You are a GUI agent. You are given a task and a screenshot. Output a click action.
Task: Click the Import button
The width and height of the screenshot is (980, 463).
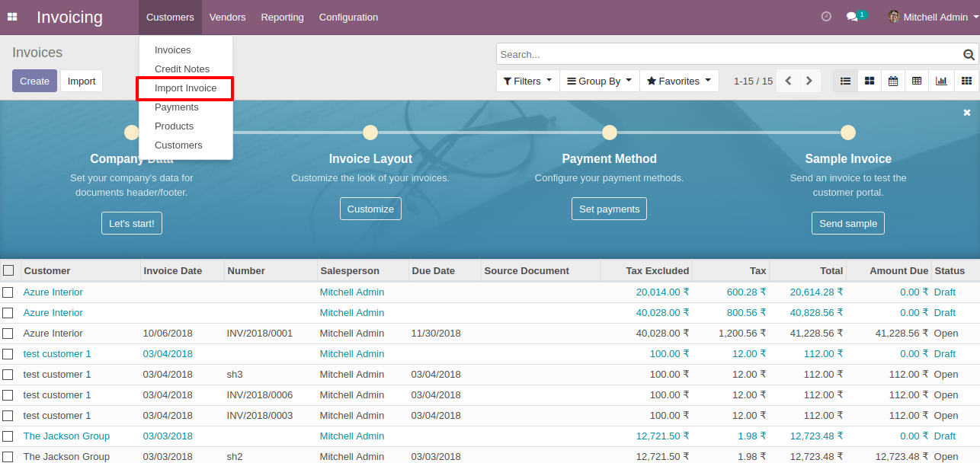[x=82, y=81]
